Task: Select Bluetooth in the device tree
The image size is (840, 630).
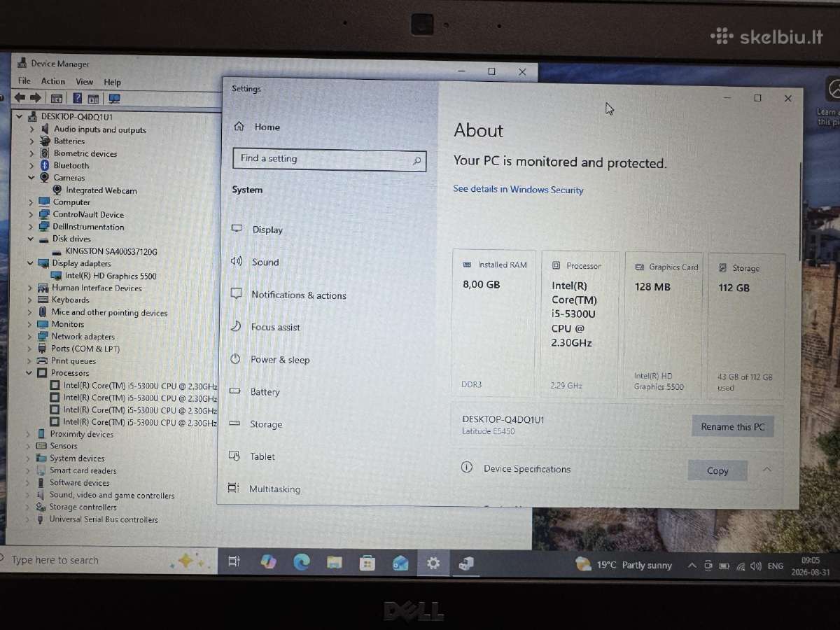Action: coord(71,166)
